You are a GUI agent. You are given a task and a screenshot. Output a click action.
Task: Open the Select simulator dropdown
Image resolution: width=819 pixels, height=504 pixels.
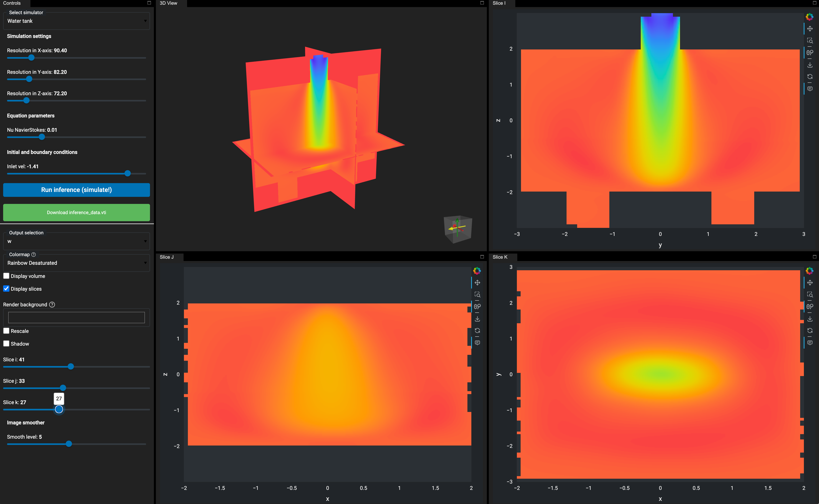(76, 21)
